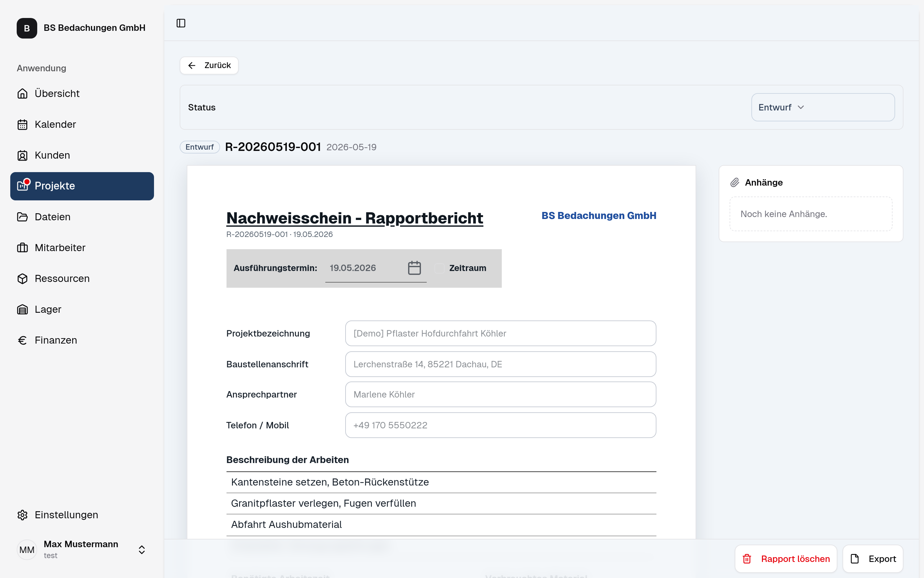
Task: Click the Kalender calendar icon in the sidebar
Action: (x=22, y=124)
